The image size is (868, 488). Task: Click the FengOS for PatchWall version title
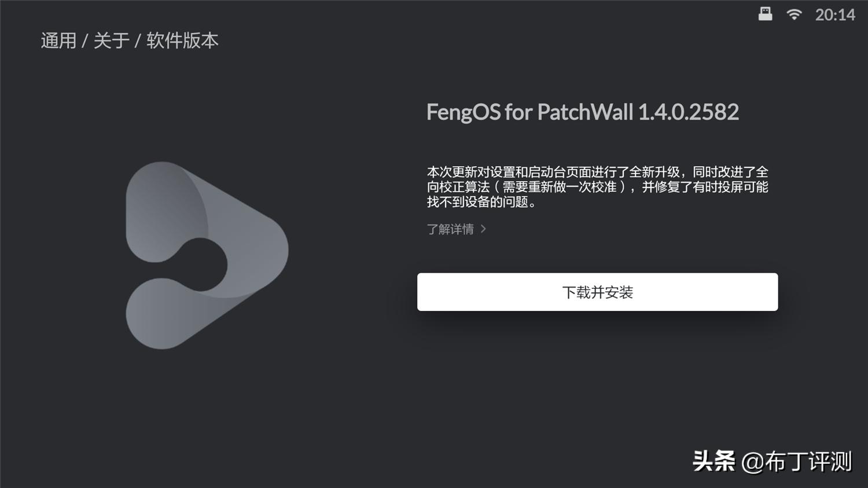[x=531, y=112]
